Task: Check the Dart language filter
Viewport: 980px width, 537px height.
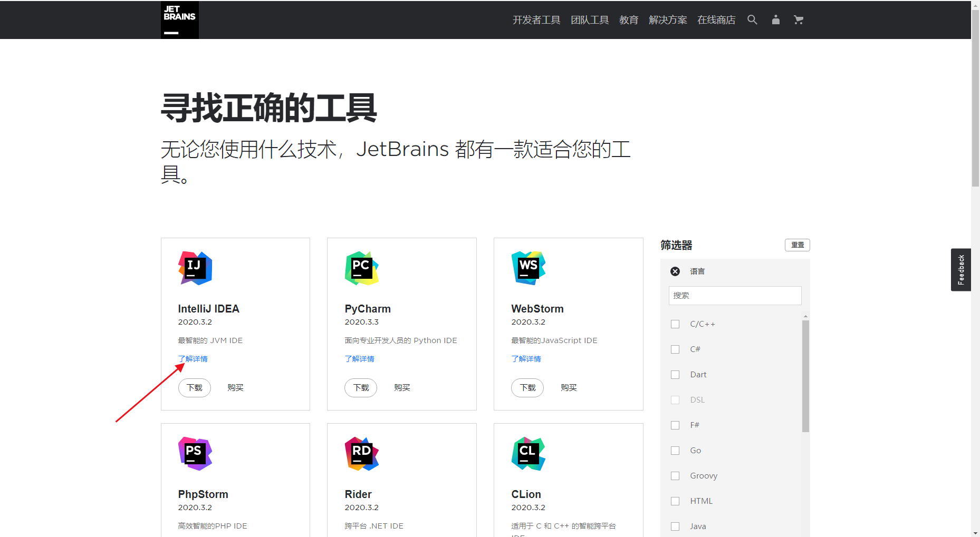Action: 675,375
